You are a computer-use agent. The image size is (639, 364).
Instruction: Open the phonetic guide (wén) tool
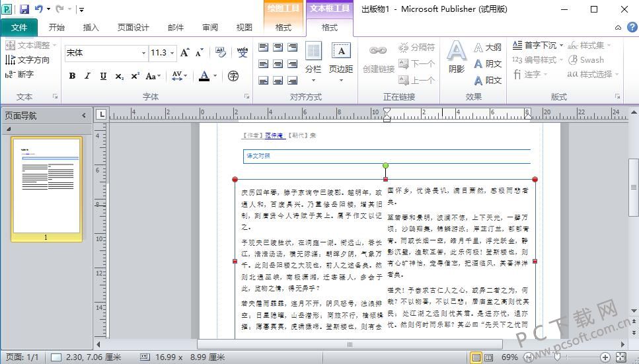point(243,52)
